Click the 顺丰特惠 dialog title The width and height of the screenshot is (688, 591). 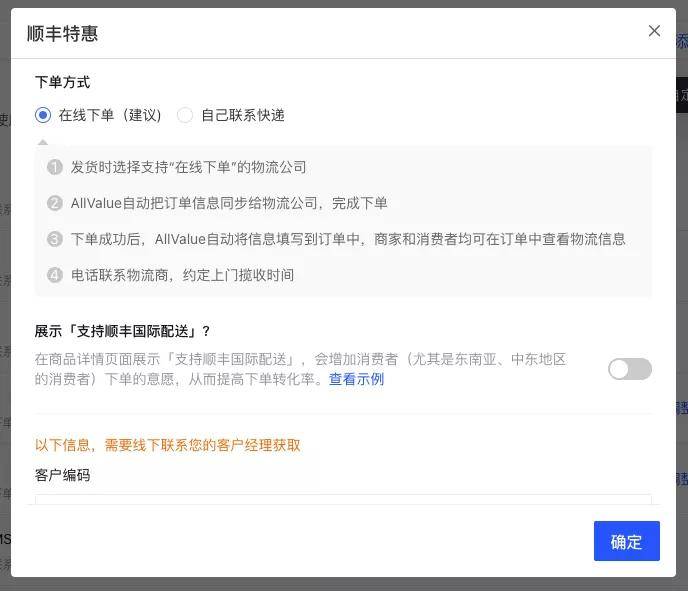coord(62,34)
